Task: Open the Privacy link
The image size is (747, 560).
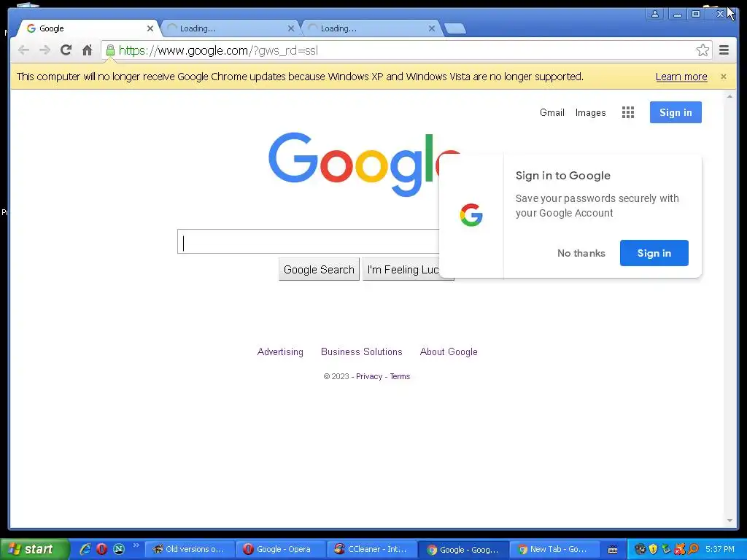Action: [369, 376]
